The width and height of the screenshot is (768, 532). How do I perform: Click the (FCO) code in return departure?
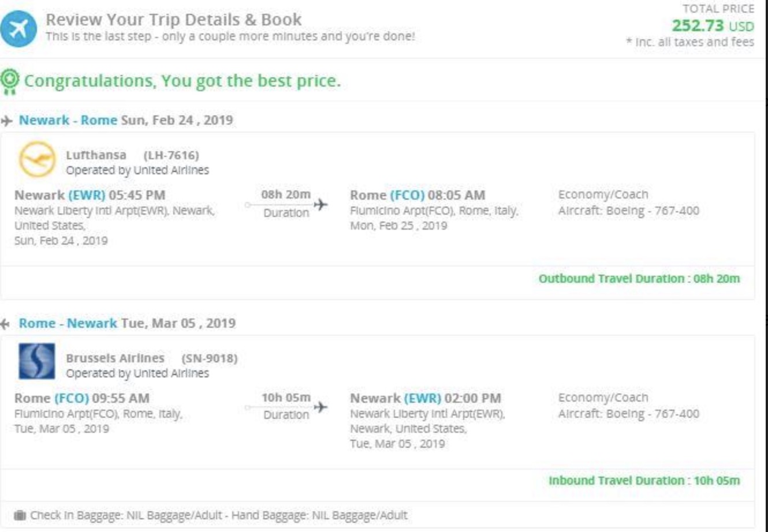click(x=72, y=398)
